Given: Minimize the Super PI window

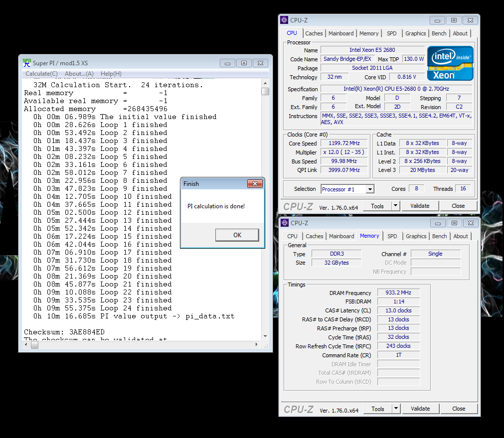Looking at the screenshot, I should pos(227,63).
